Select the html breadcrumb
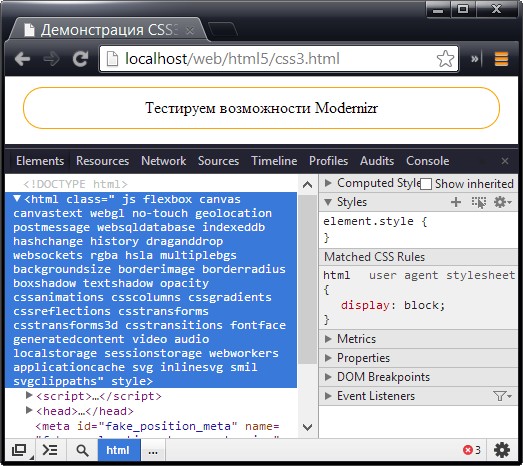 [x=118, y=450]
